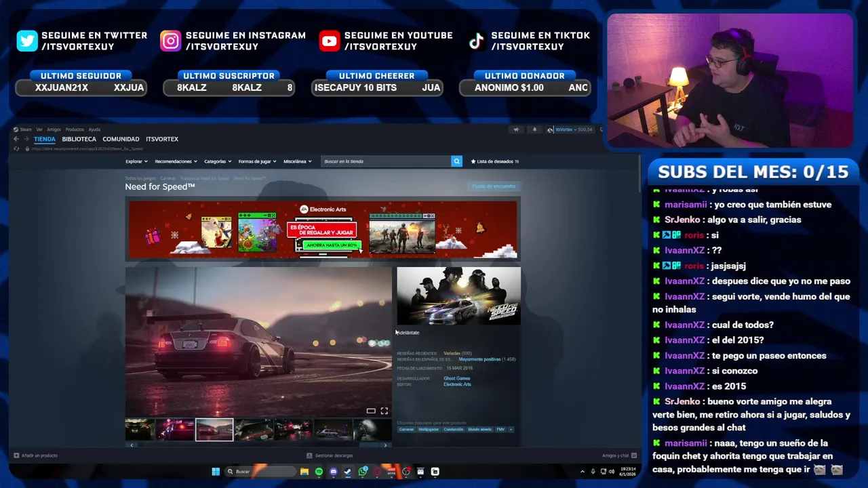This screenshot has height=488, width=868.
Task: Select the fourth screenshot thumbnail
Action: point(254,430)
